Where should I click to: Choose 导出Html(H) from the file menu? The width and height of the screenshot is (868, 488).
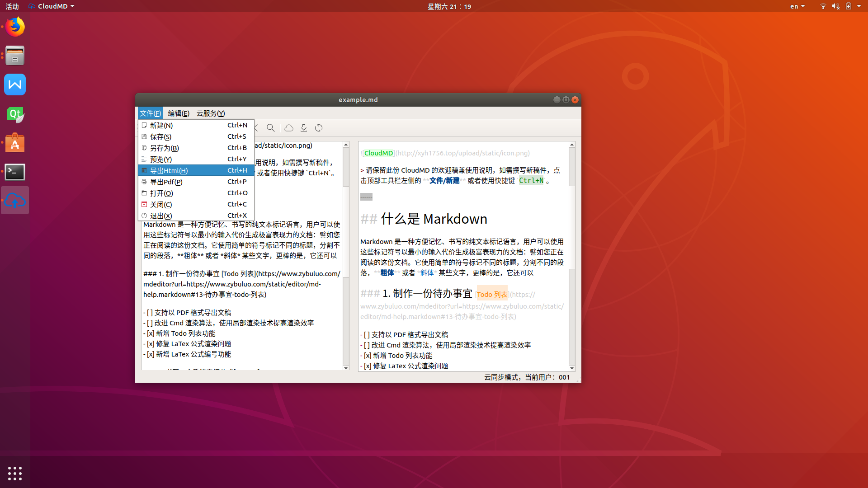point(196,170)
